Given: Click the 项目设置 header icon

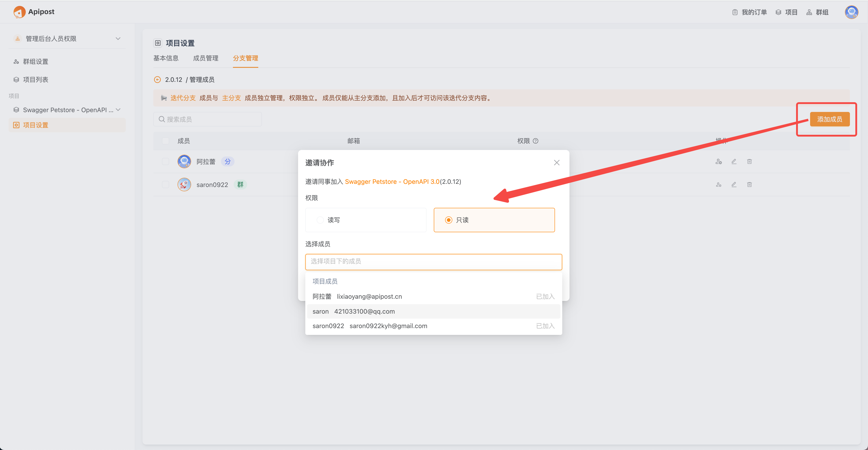Looking at the screenshot, I should 158,43.
